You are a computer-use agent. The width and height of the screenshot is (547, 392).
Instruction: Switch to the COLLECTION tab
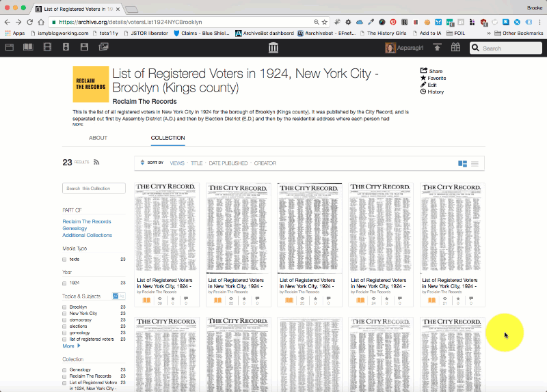[x=168, y=138]
